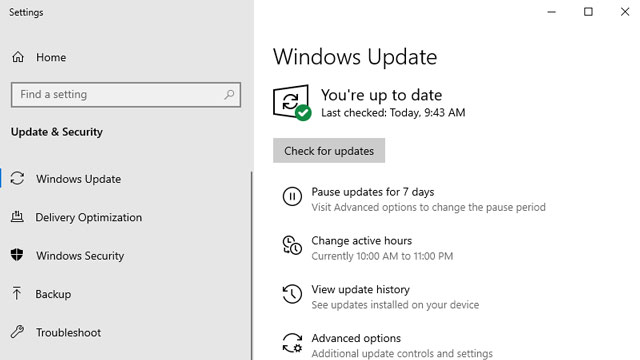Click the Backup upward arrow icon

coord(17,293)
